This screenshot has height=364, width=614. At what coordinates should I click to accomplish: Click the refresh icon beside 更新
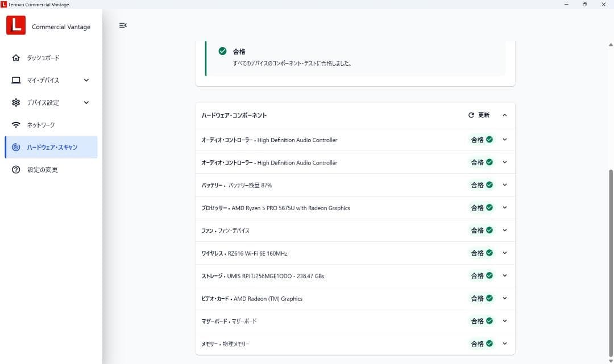(x=471, y=115)
